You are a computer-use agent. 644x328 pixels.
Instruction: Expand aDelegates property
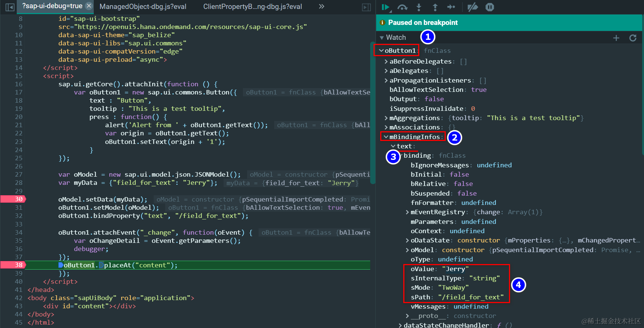[x=386, y=71]
